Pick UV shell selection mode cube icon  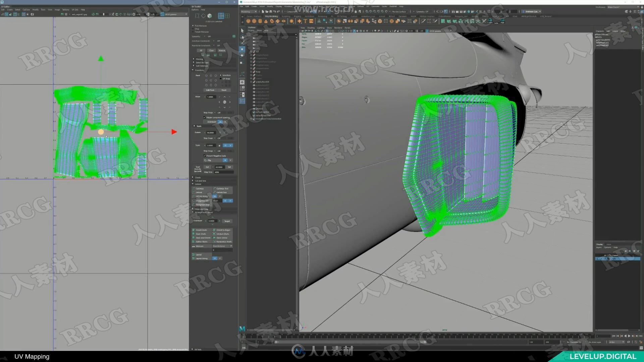point(210,16)
